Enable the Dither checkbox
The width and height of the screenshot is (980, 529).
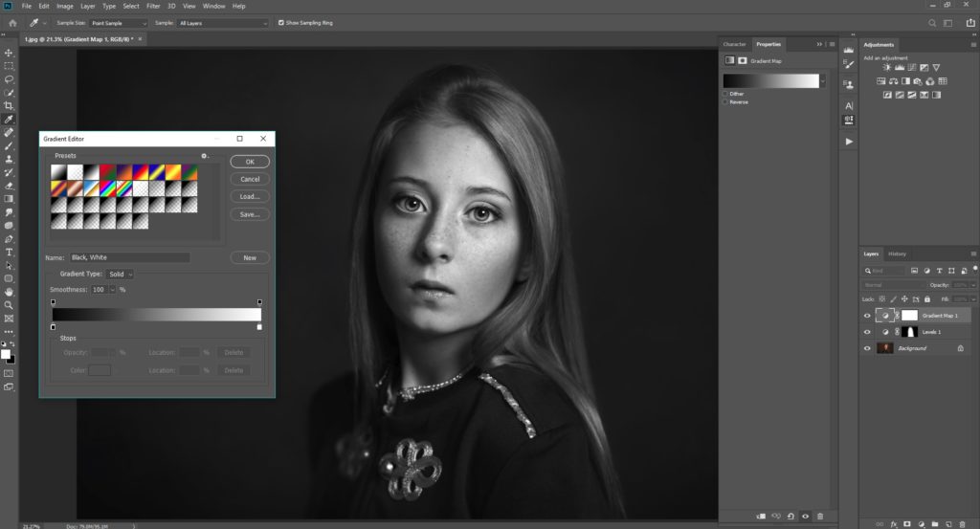tap(725, 94)
